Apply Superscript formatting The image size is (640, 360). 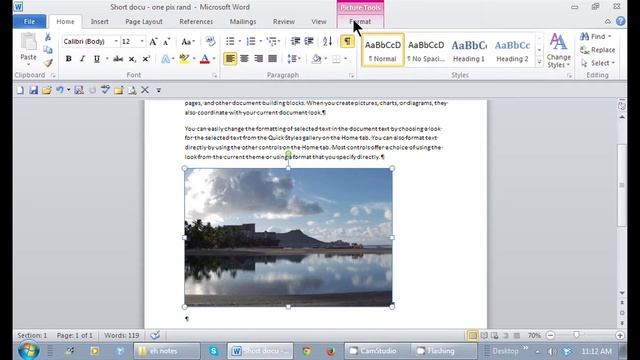coord(146,59)
